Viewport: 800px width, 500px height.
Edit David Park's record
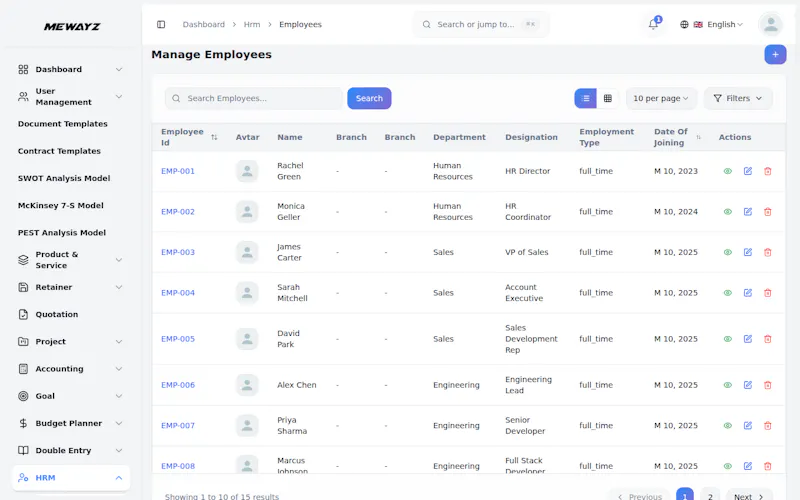(747, 339)
